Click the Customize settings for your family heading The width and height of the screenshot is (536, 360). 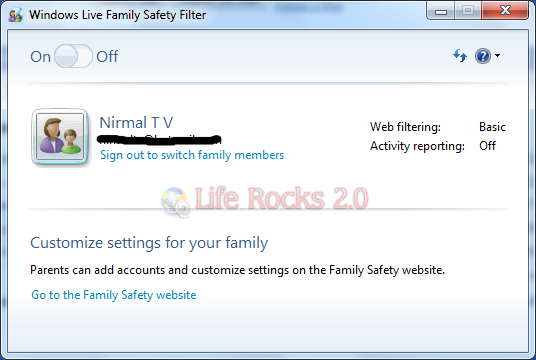pos(149,243)
